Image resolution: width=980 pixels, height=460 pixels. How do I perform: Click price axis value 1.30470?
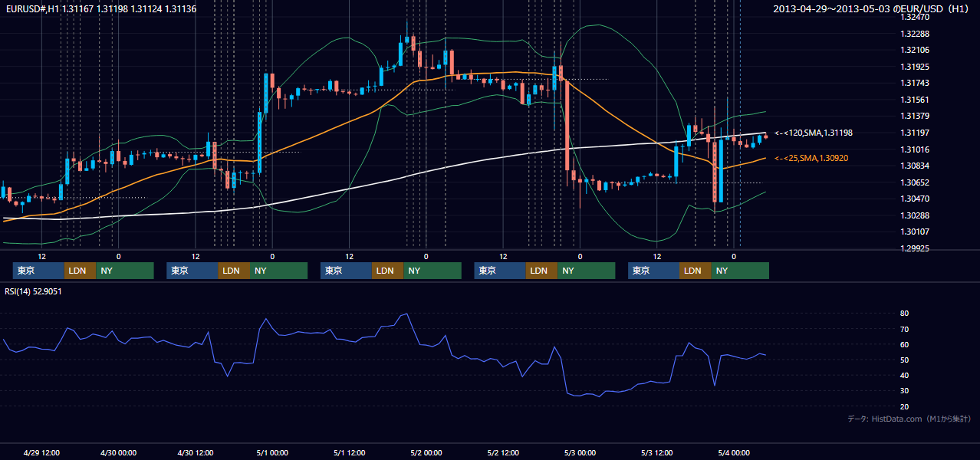(x=916, y=199)
